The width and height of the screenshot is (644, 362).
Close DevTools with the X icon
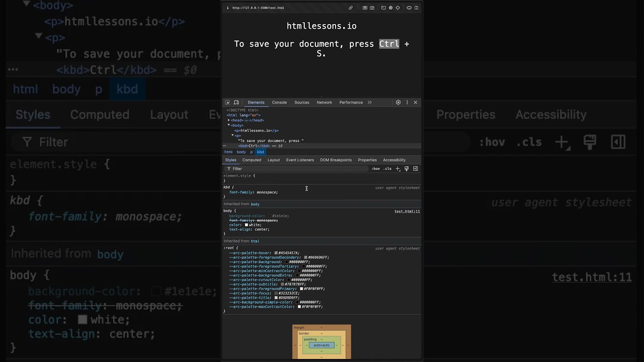[416, 103]
